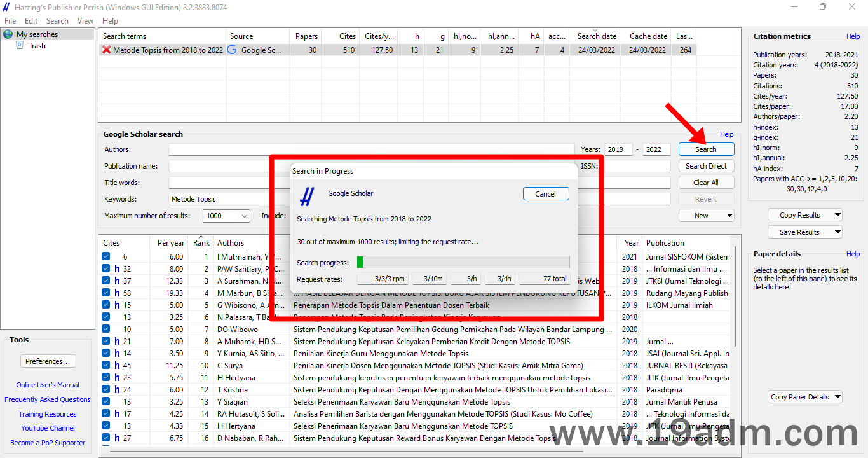Open the View menu
This screenshot has height=458, width=868.
85,21
